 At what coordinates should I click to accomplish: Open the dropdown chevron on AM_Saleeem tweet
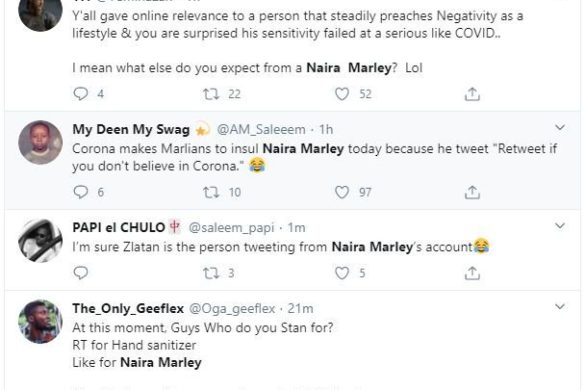(560, 127)
